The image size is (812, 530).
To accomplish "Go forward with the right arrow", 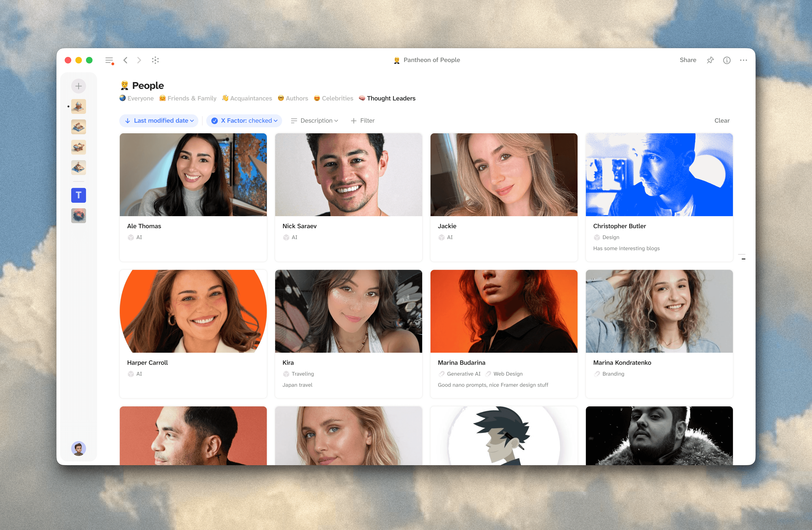I will click(x=139, y=60).
